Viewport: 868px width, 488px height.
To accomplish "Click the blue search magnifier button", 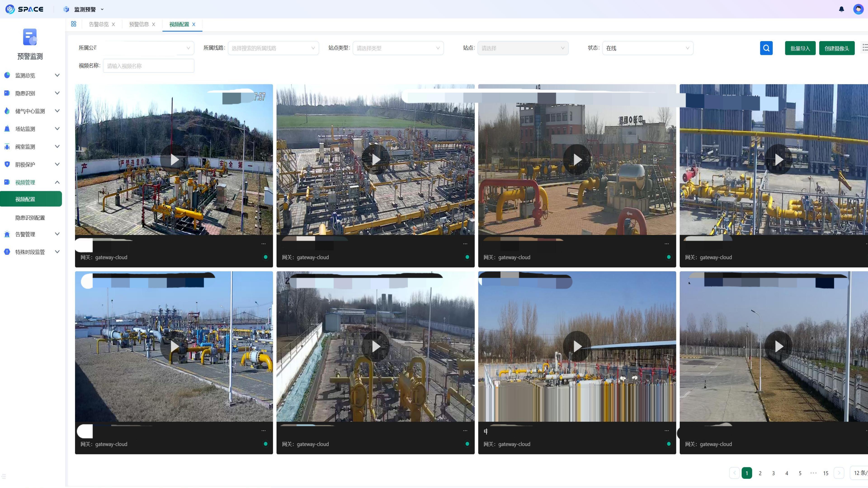I will tap(766, 48).
